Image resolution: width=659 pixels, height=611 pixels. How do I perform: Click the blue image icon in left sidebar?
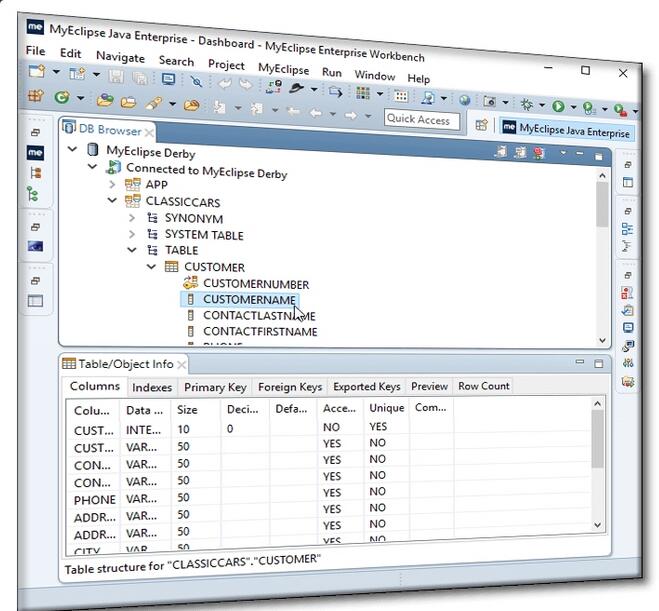point(35,246)
